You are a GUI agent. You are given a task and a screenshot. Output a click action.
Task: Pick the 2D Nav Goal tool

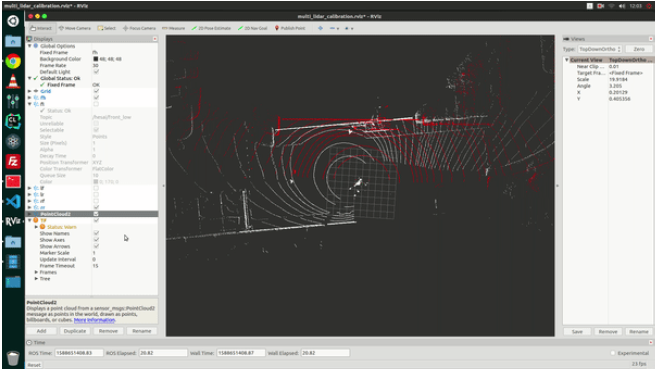click(253, 28)
